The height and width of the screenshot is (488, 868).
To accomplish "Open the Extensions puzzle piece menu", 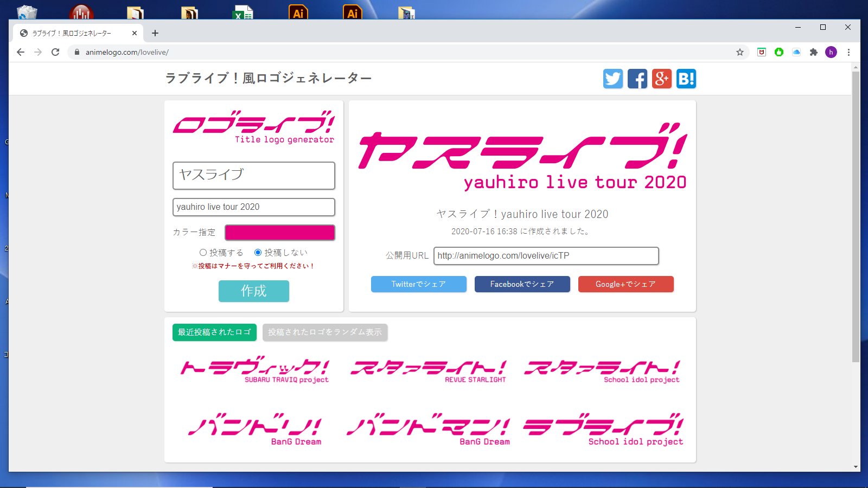I will 814,52.
